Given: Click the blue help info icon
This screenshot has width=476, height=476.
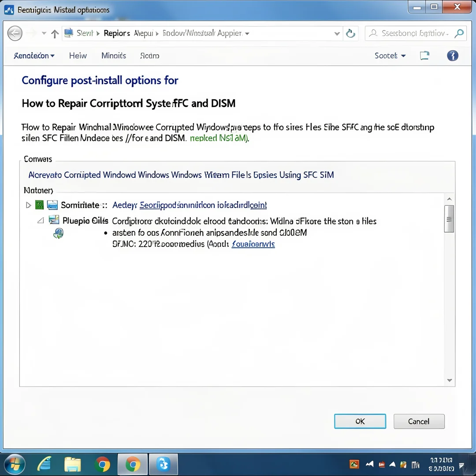Looking at the screenshot, I should [x=452, y=56].
